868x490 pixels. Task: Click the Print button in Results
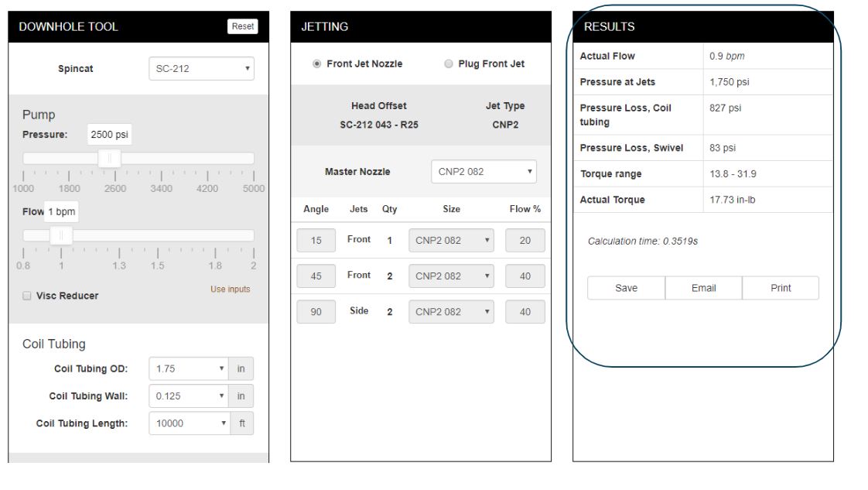click(781, 288)
